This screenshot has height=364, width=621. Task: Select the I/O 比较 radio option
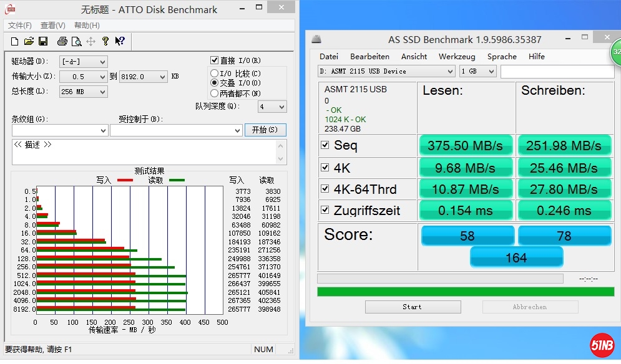tap(215, 74)
